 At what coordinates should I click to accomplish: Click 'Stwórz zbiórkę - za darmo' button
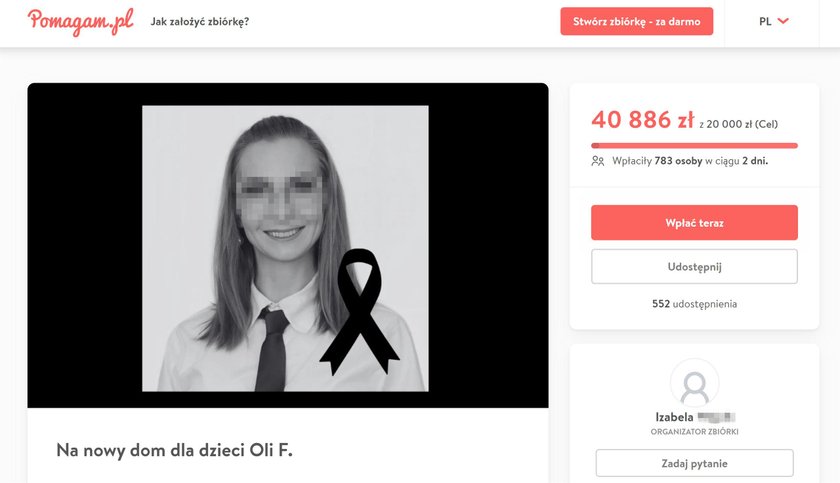(x=636, y=21)
